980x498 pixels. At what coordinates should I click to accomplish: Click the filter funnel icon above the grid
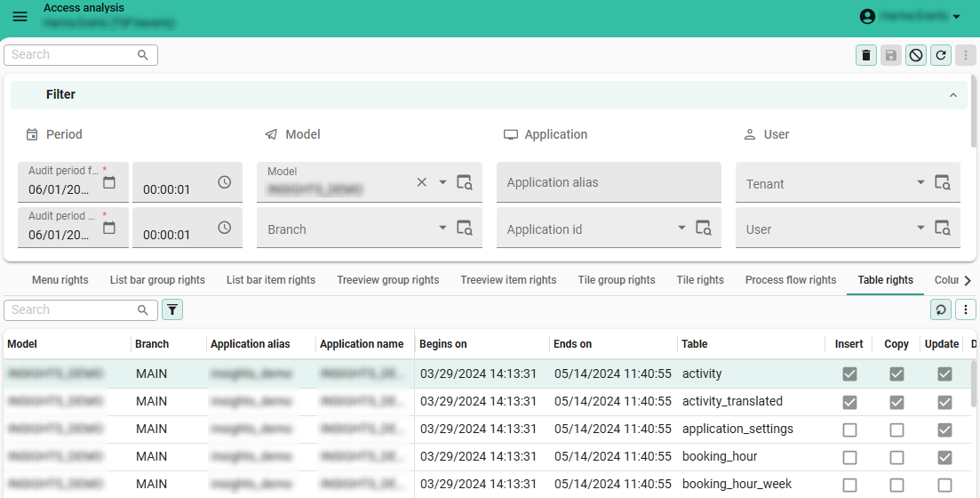pyautogui.click(x=172, y=309)
